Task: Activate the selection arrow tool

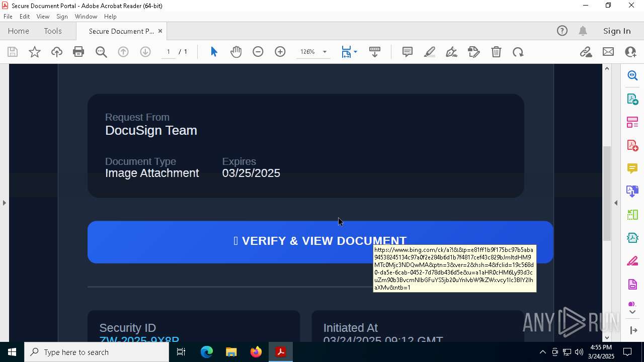Action: [x=214, y=52]
